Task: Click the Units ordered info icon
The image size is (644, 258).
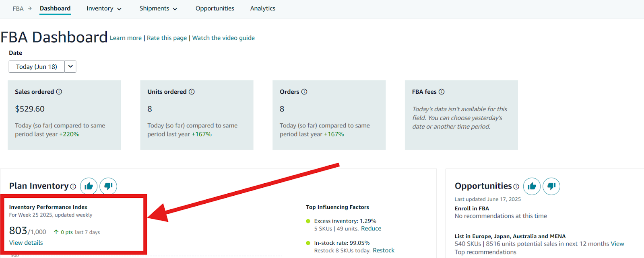Action: 192,92
